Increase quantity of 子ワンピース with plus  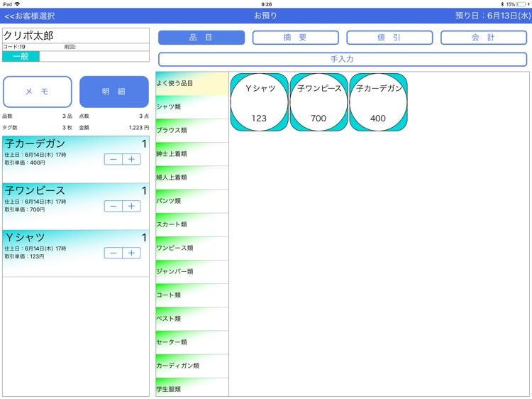pos(132,206)
